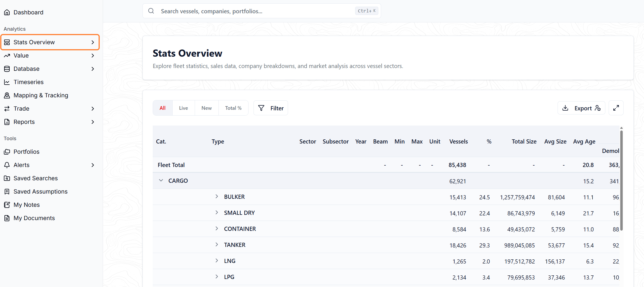Click the My Documents file icon
Viewport: 644px width, 287px height.
pyautogui.click(x=7, y=218)
